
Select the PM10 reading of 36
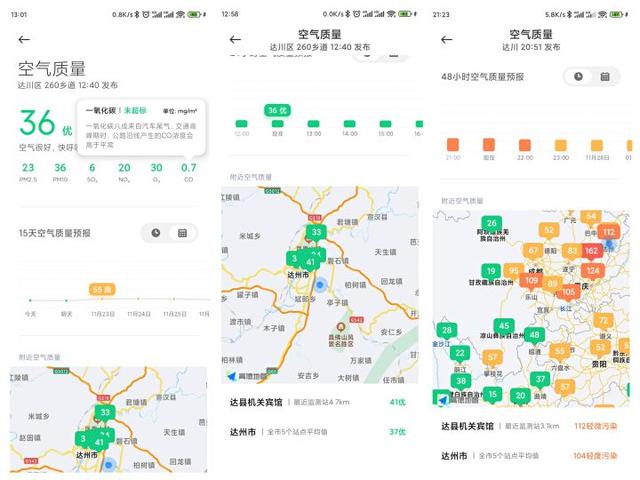click(x=60, y=172)
